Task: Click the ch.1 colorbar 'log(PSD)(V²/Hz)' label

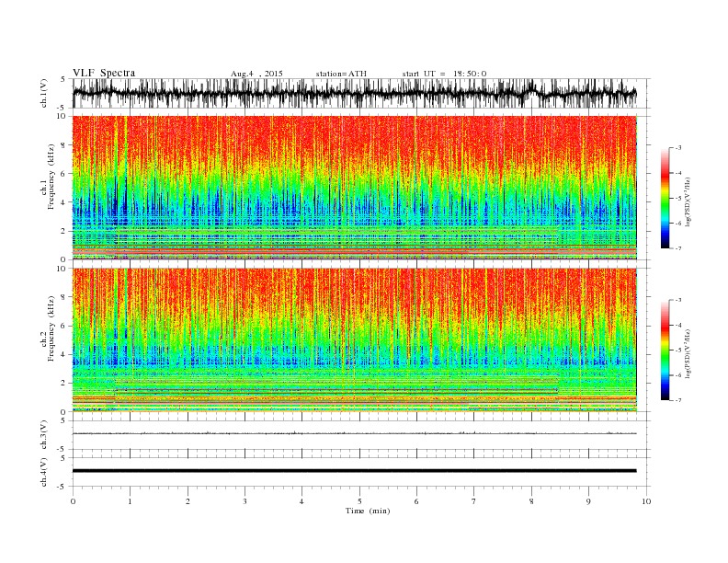Action: (688, 201)
